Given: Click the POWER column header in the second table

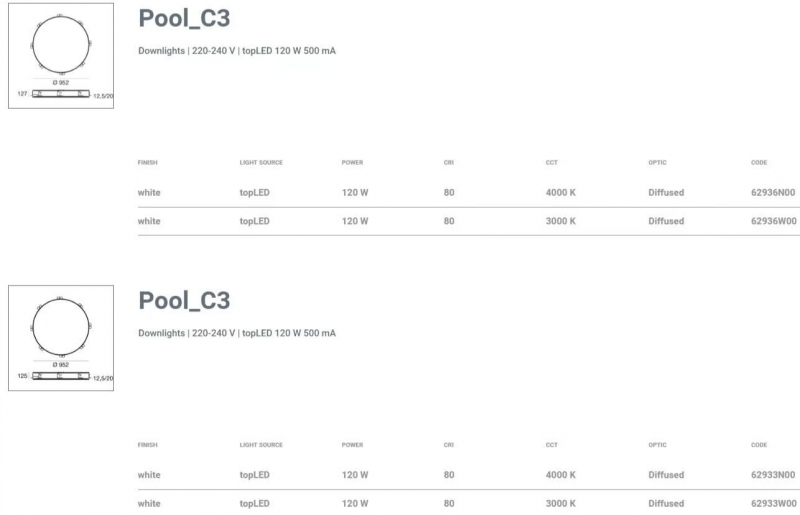Looking at the screenshot, I should pyautogui.click(x=353, y=445).
